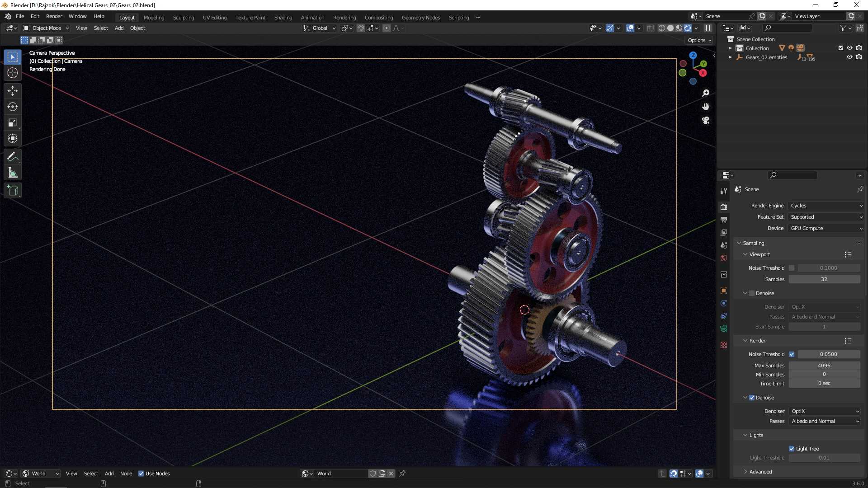Open the Object Mode dropdown
Screen dimensions: 868x488
(x=46, y=28)
